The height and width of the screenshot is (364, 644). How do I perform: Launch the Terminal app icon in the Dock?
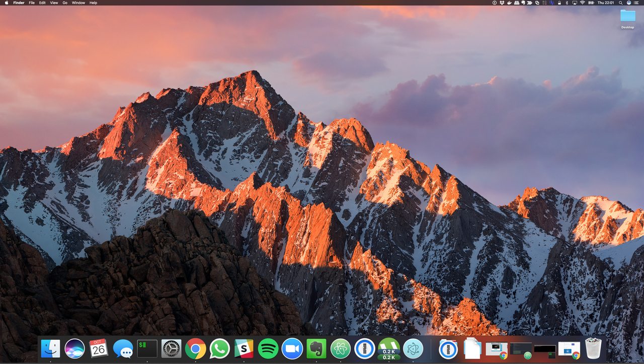coord(147,348)
